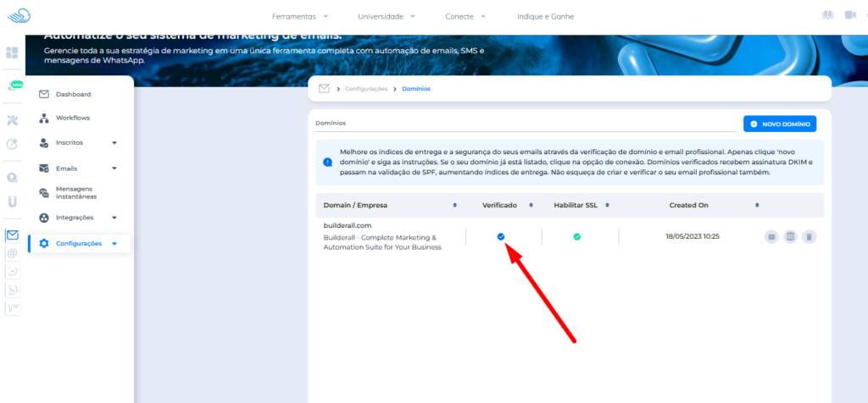
Task: Toggle the green Habilitar SSL checkmark
Action: 576,236
